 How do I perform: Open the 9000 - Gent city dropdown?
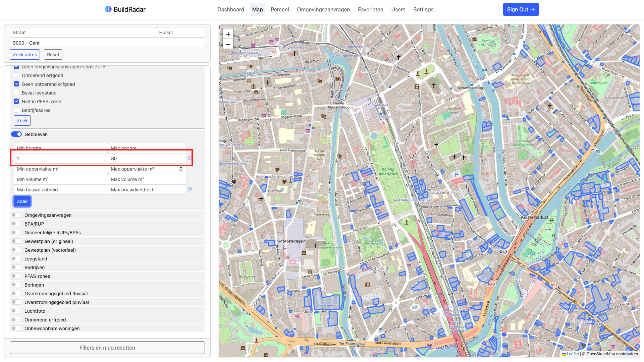(107, 43)
